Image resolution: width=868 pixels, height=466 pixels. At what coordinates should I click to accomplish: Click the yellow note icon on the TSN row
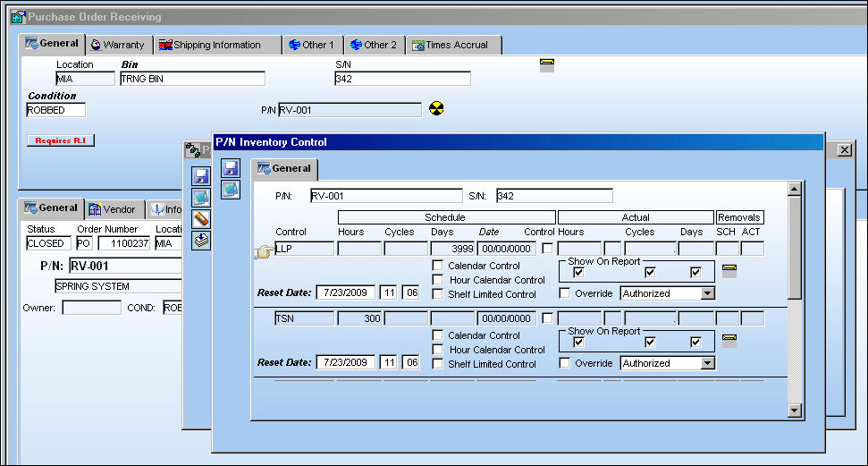tap(729, 341)
